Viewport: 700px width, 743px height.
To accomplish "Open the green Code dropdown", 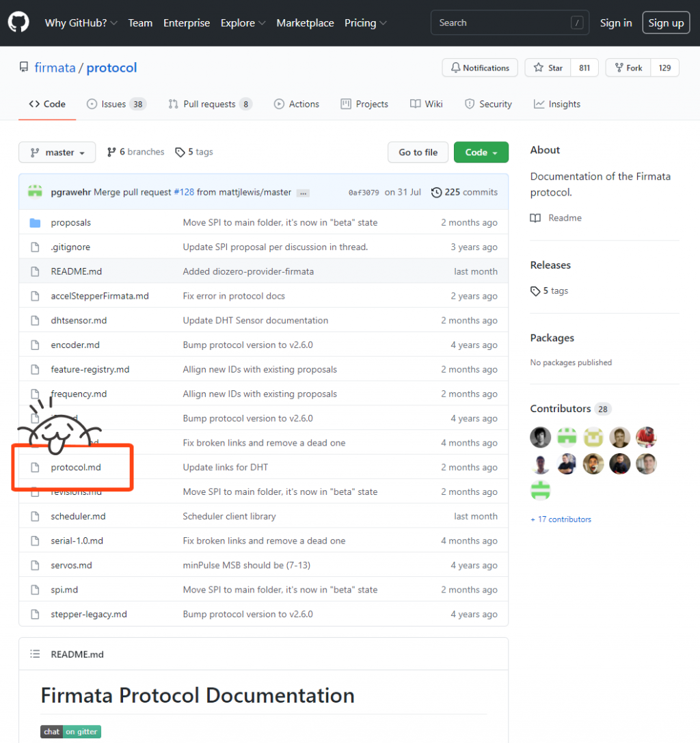I will pos(481,152).
